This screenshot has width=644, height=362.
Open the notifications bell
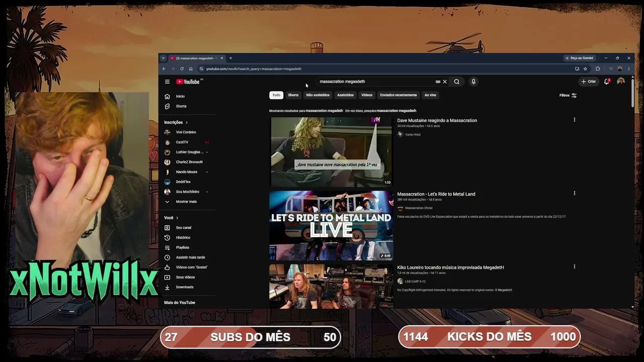tap(607, 81)
